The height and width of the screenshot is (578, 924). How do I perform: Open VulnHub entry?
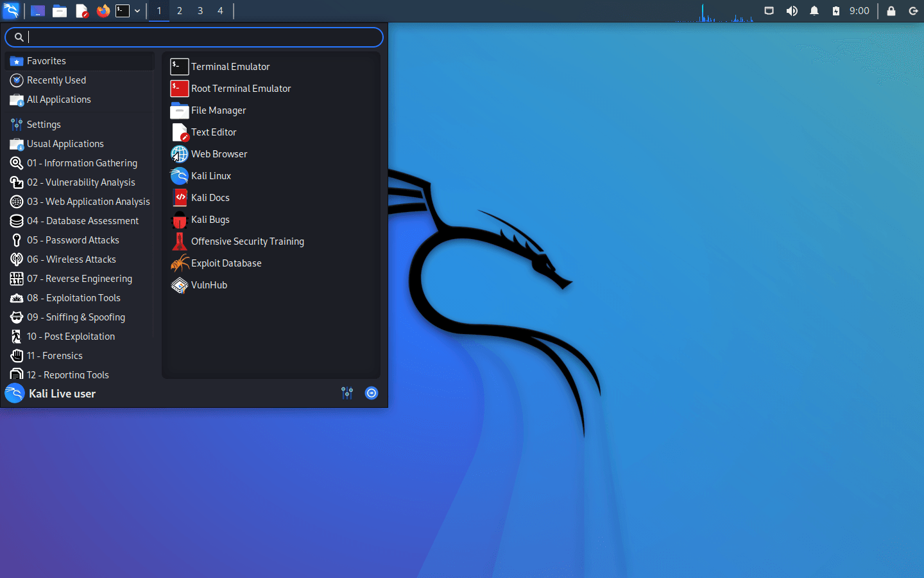[270, 285]
